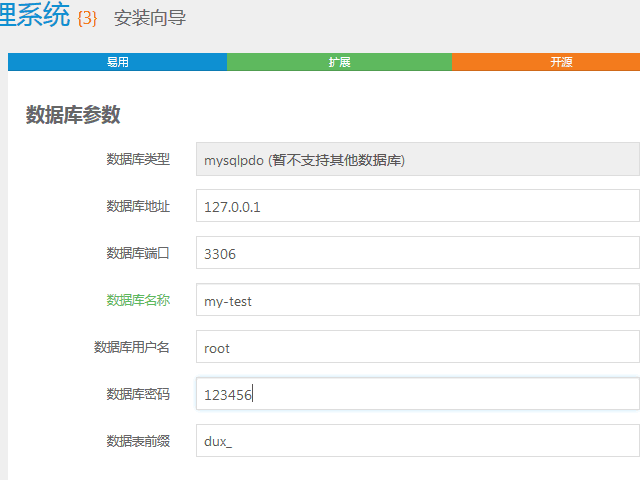Click the 数据库用户名 label
640x480 pixels.
(x=131, y=347)
